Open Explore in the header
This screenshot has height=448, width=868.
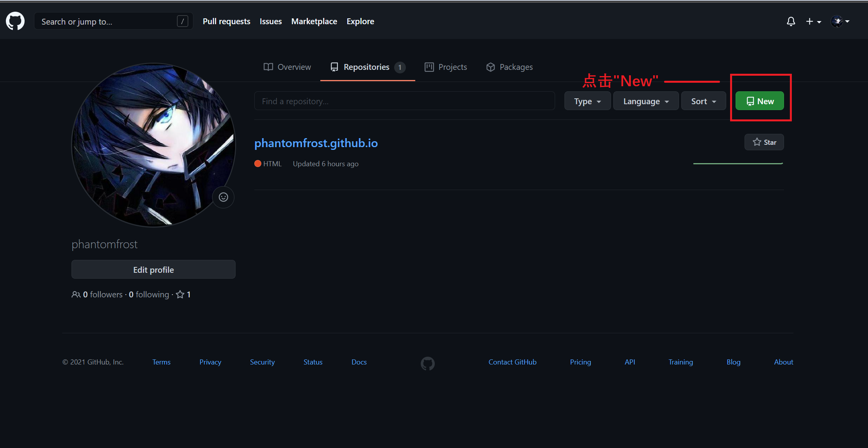click(360, 21)
